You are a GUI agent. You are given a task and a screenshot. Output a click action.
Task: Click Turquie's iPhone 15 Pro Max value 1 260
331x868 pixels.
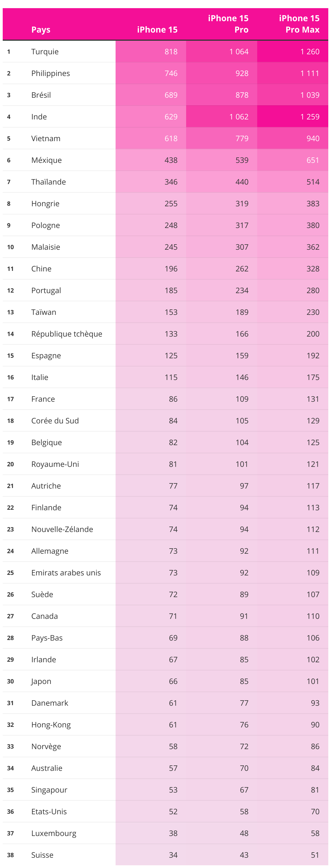pos(310,52)
